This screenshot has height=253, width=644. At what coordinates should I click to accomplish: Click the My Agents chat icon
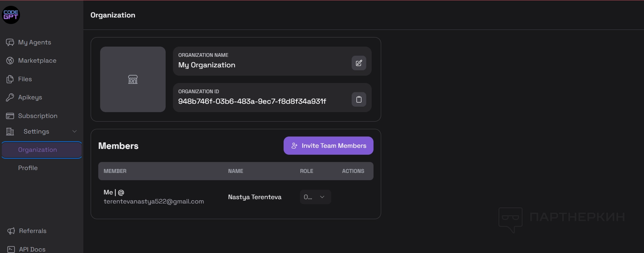point(10,42)
